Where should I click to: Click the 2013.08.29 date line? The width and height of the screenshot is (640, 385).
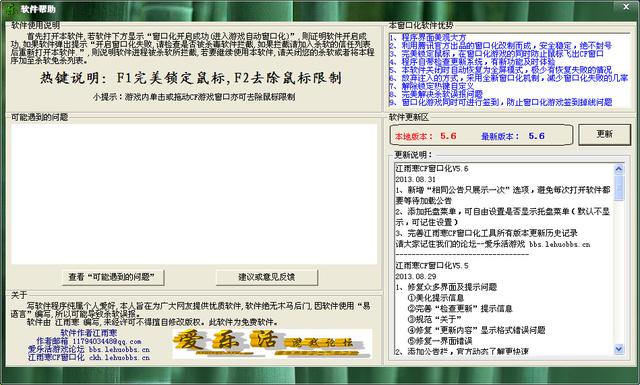[415, 276]
